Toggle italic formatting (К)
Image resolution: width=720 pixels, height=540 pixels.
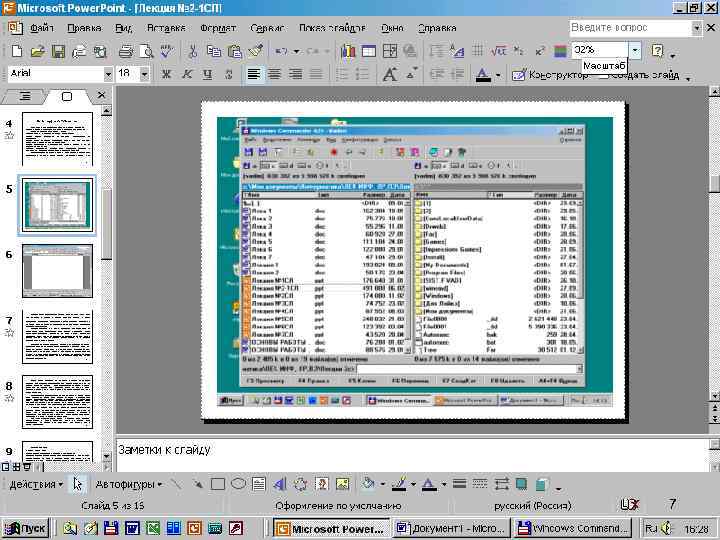tap(187, 74)
